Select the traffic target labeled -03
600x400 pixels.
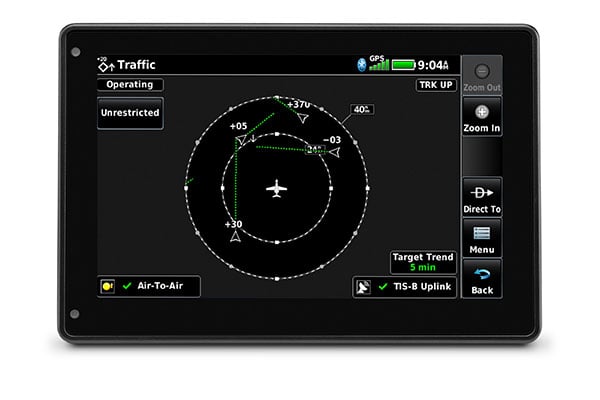pos(335,153)
